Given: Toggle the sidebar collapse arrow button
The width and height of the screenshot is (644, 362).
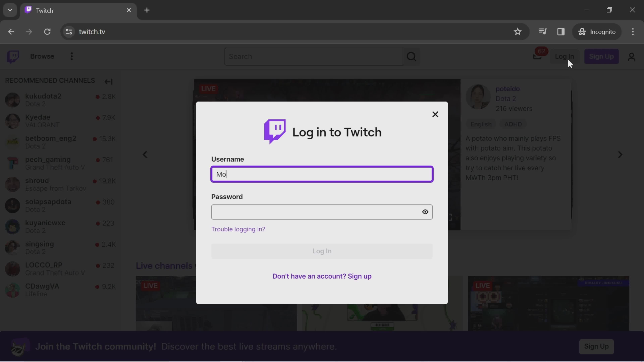Looking at the screenshot, I should [108, 81].
